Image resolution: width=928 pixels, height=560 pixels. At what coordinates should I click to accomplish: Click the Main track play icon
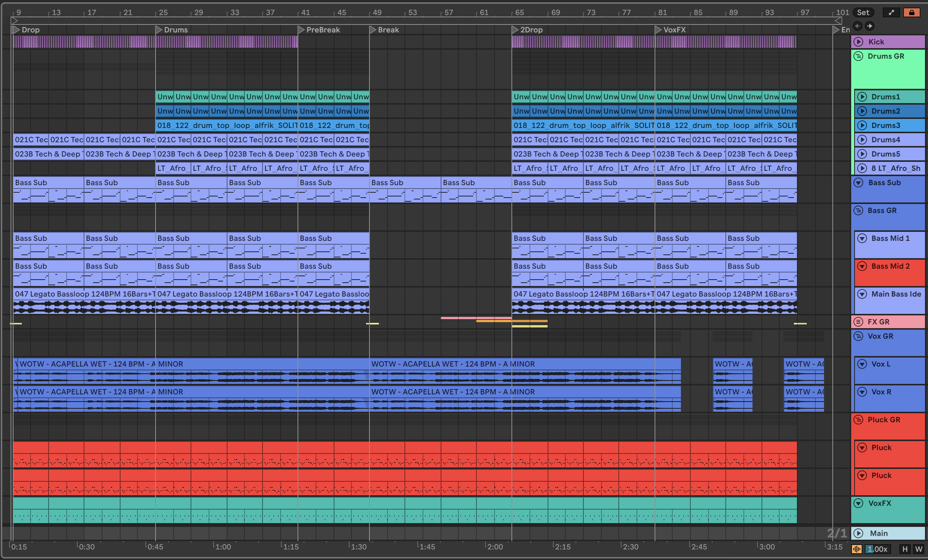click(x=859, y=533)
